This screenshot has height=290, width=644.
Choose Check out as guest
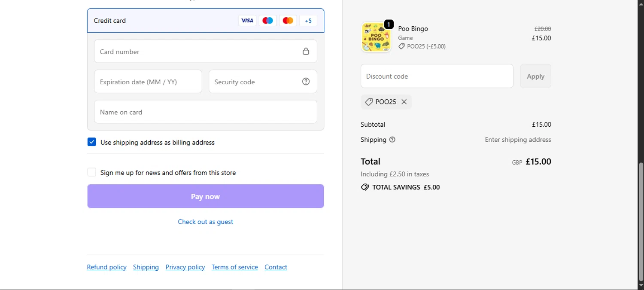pyautogui.click(x=206, y=222)
